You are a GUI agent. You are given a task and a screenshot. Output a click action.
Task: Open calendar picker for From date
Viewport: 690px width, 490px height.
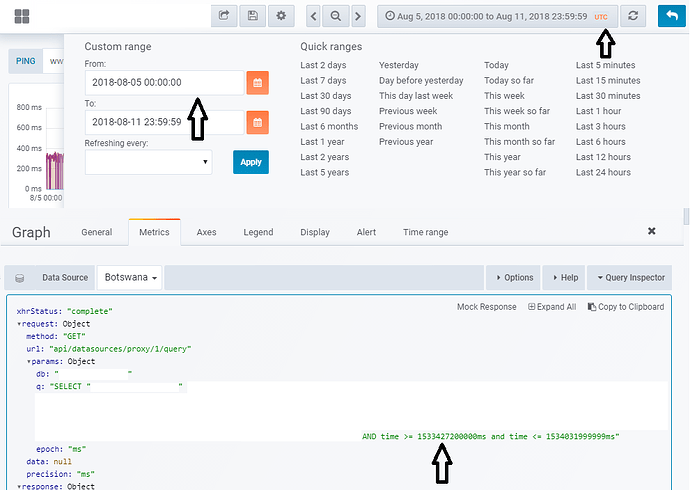(x=257, y=83)
